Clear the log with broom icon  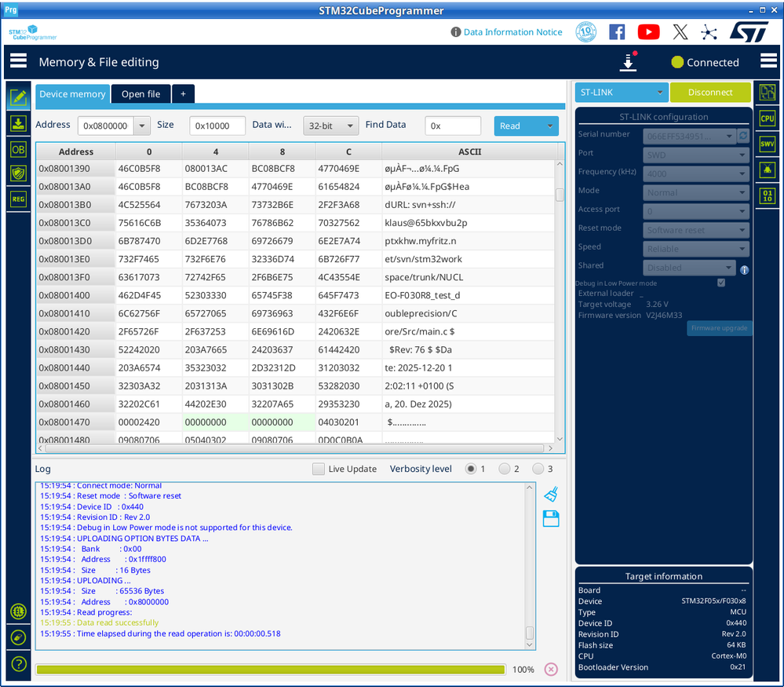tap(551, 494)
